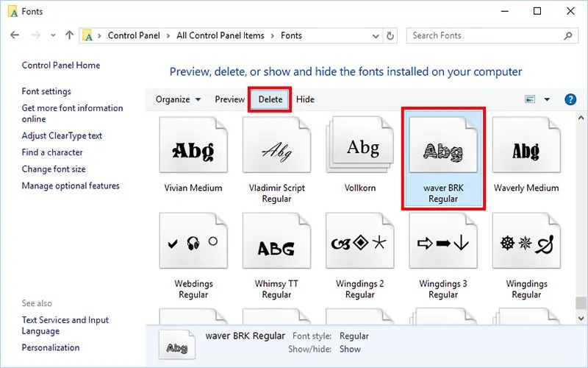Open the Vollkorn font family icon
This screenshot has height=368, width=588.
pos(360,145)
